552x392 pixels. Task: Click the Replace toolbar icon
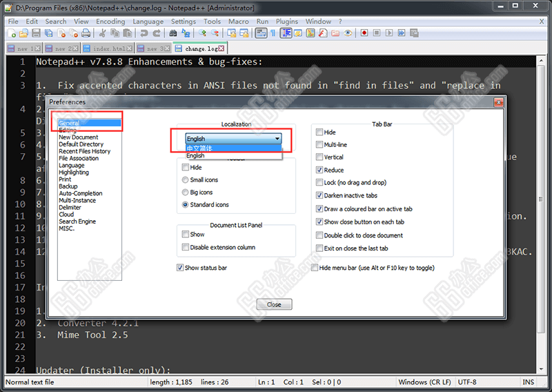click(x=186, y=33)
